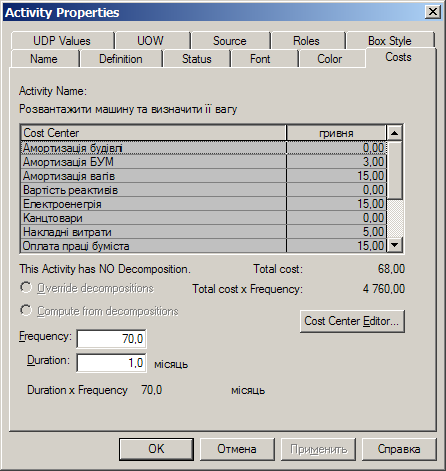The width and height of the screenshot is (446, 471).
Task: Click the Cost Center column header
Action: pyautogui.click(x=154, y=133)
